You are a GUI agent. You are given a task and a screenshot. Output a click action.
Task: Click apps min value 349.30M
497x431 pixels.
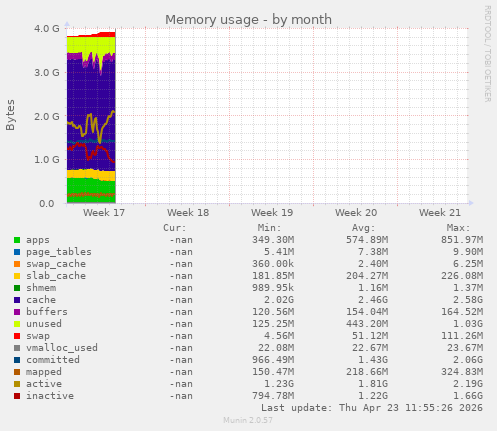tap(273, 240)
